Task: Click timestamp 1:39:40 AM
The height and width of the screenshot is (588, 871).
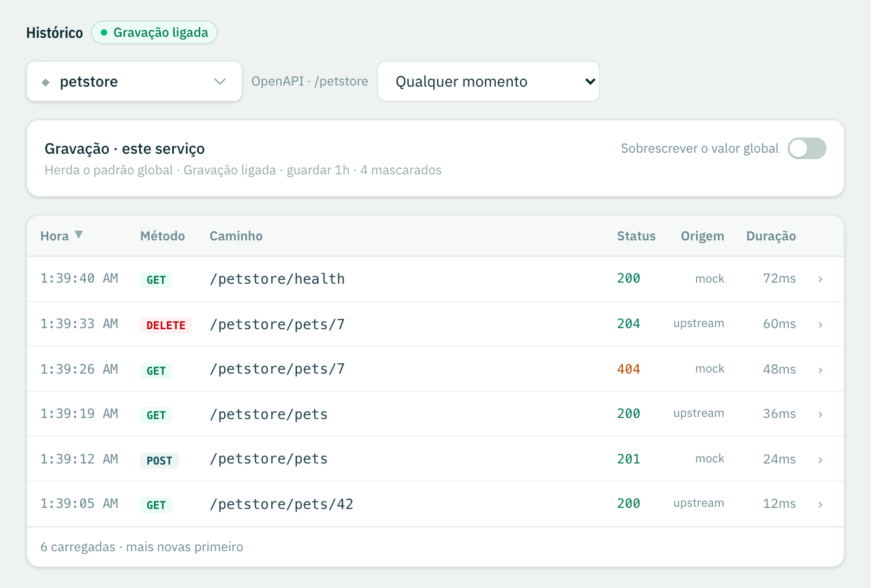Action: click(79, 278)
